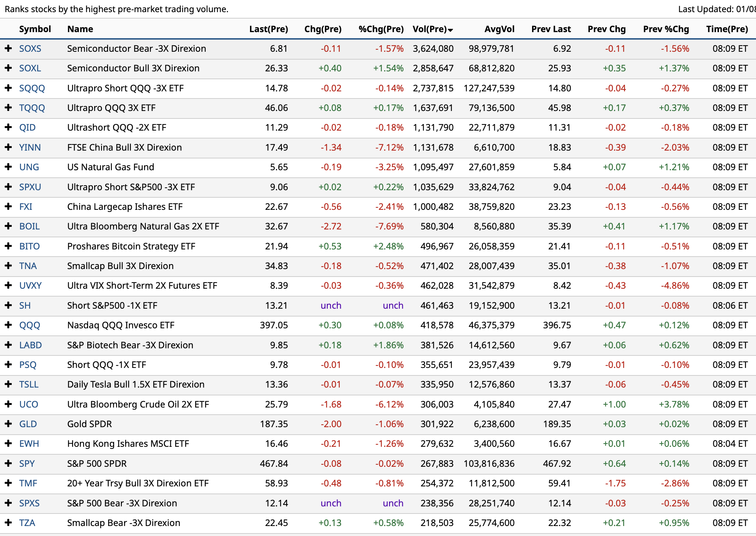Open the LABD symbol link

[30, 345]
